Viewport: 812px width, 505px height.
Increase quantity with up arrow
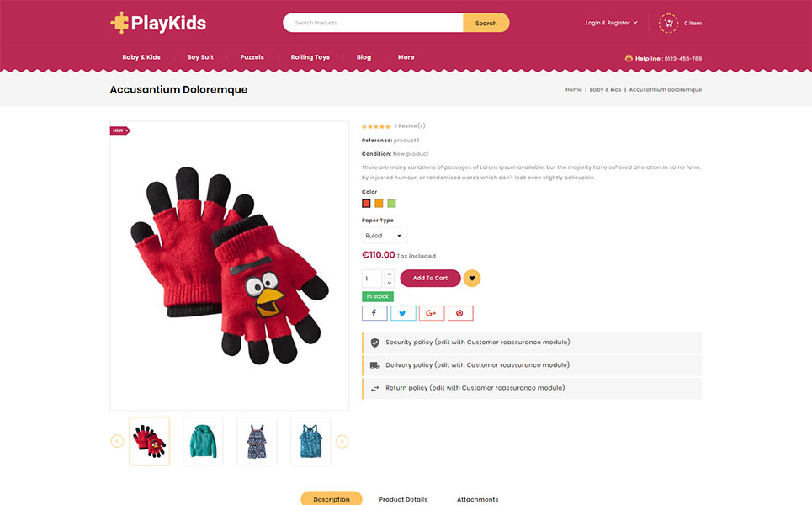390,274
